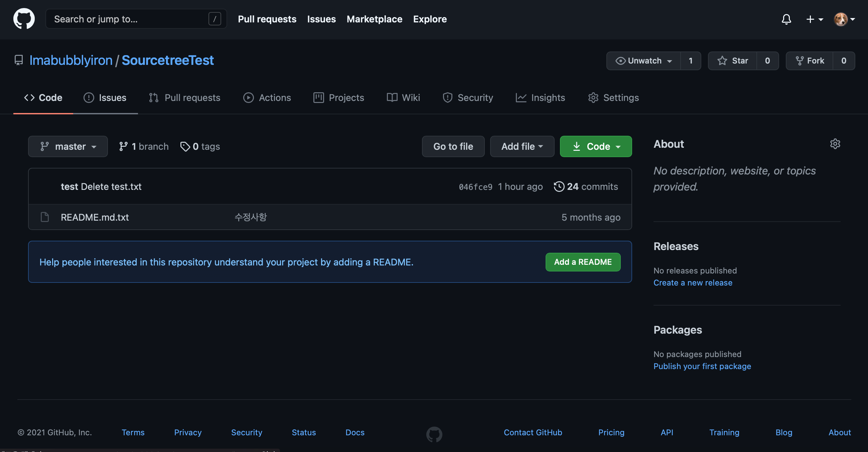Screen dimensions: 868x452
Task: Fork the SourcetreeTest repository
Action: (x=810, y=61)
